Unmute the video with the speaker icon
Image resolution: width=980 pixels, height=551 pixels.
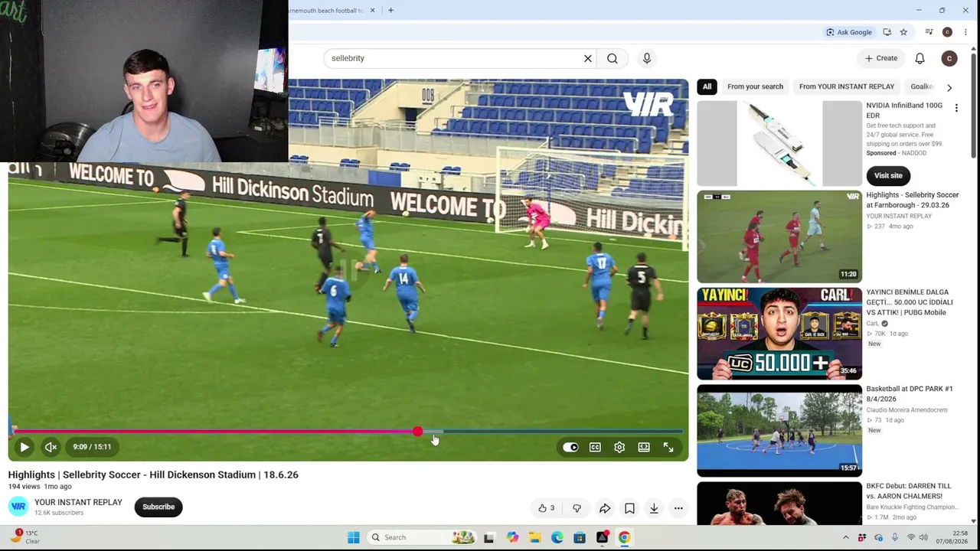click(51, 447)
